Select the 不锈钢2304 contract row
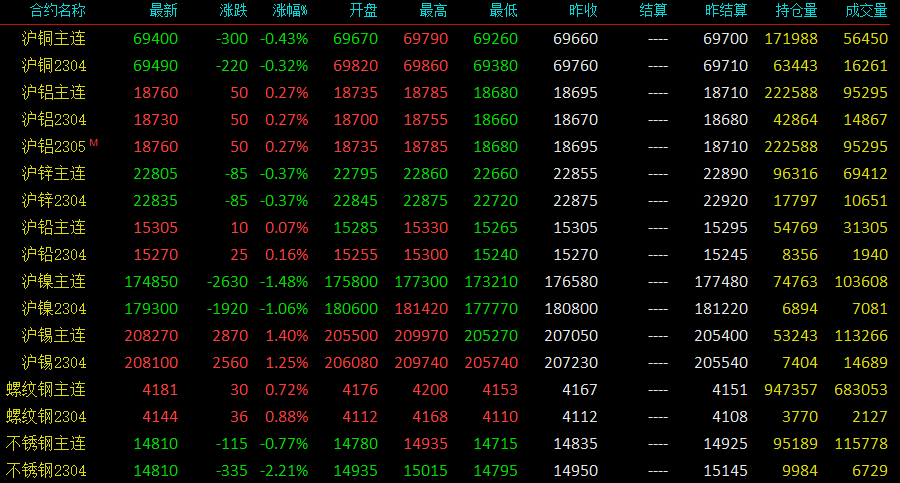 point(450,470)
